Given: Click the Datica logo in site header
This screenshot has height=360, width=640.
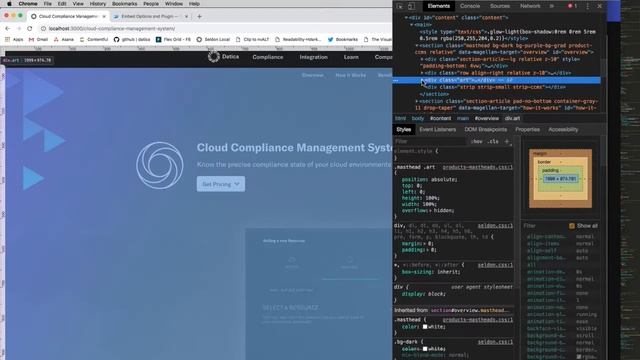Looking at the screenshot, I should tap(223, 57).
